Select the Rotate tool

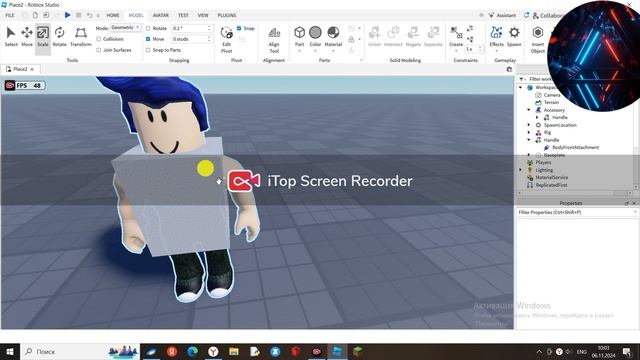point(60,36)
